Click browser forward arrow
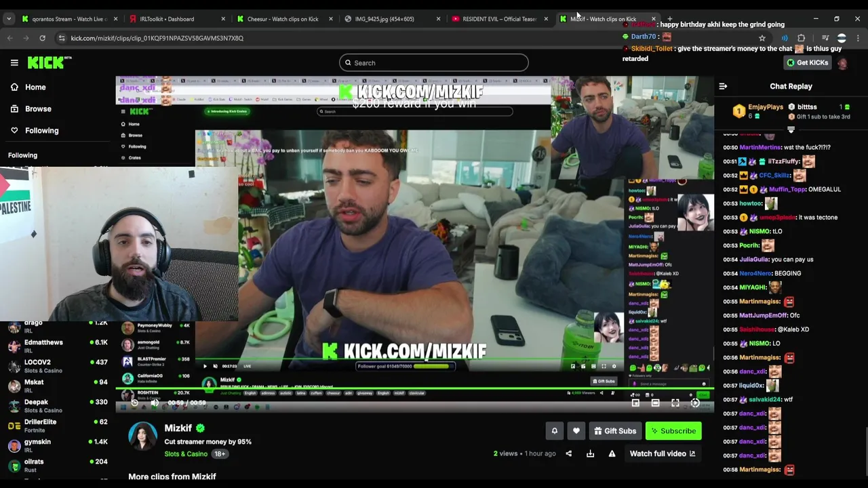 point(26,38)
